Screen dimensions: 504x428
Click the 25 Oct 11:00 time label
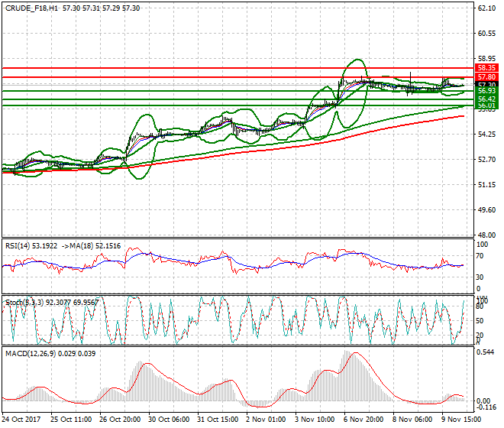pyautogui.click(x=71, y=420)
